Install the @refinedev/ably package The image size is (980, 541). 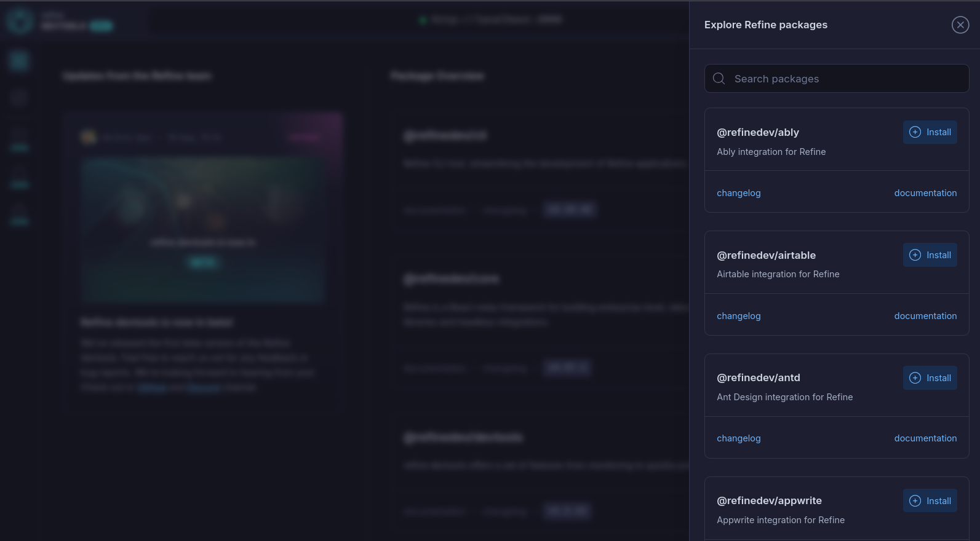(930, 132)
